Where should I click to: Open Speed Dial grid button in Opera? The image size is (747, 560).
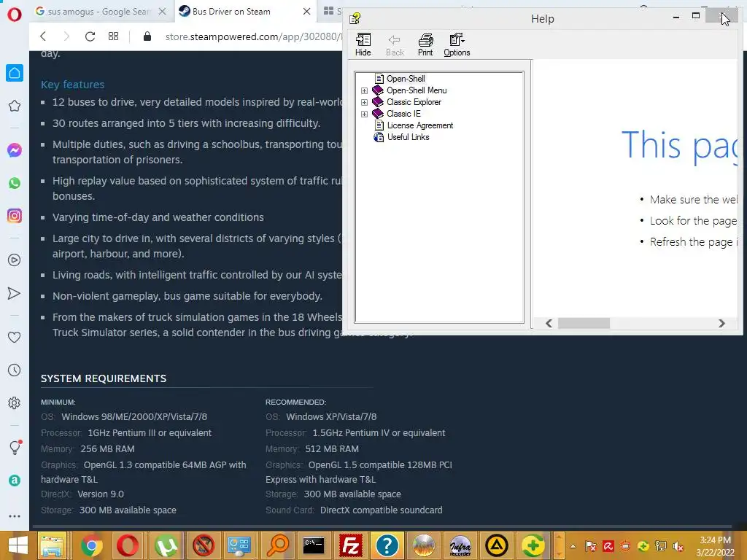[113, 36]
